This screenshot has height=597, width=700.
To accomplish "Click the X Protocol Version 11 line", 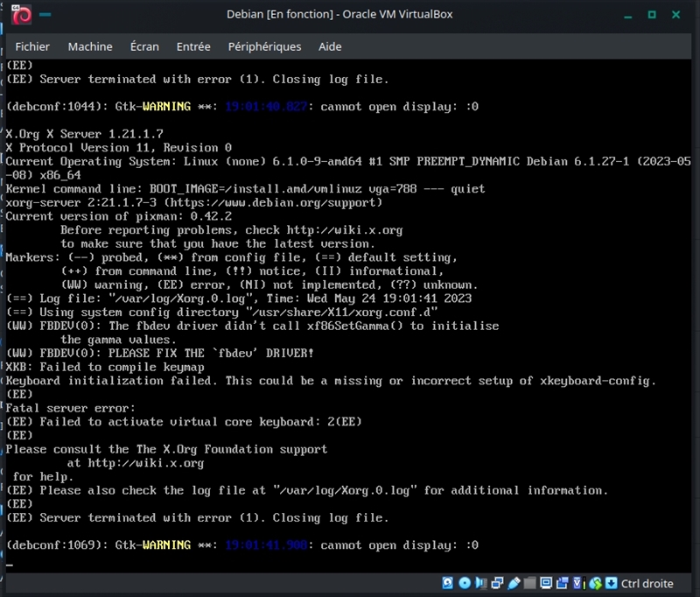I will click(119, 148).
